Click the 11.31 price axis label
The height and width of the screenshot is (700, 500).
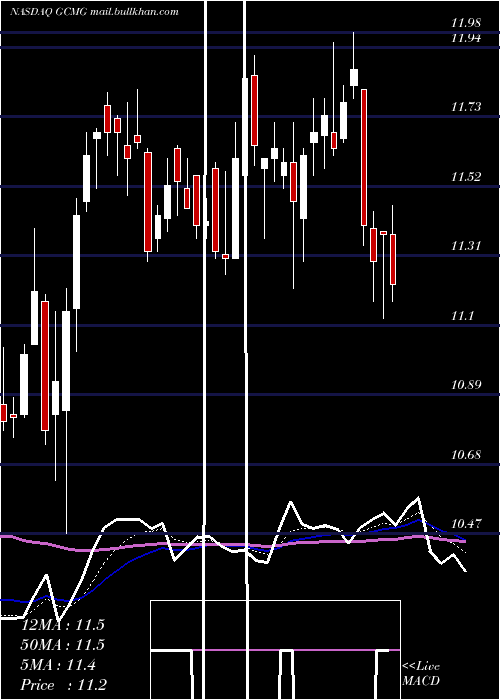(466, 246)
